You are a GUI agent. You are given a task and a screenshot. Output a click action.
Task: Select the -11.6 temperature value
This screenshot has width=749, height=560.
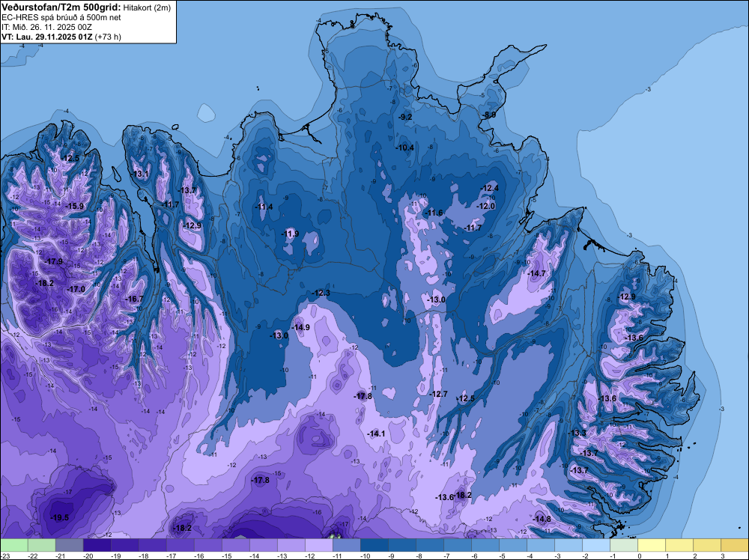pos(434,213)
